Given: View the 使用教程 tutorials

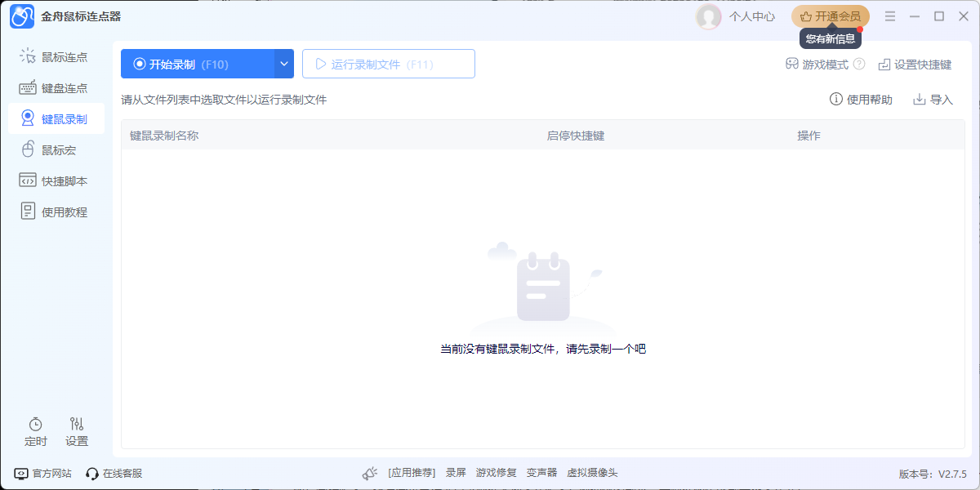Looking at the screenshot, I should pos(57,211).
